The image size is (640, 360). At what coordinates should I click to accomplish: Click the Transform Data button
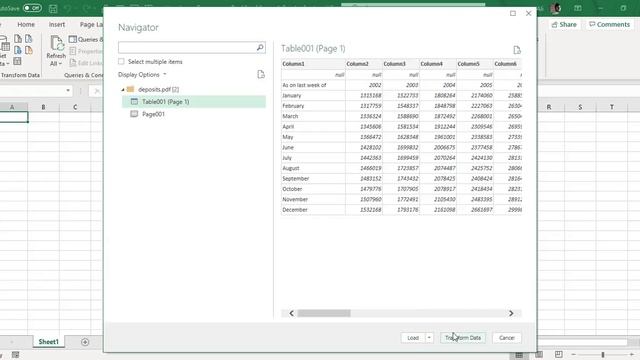click(x=463, y=338)
